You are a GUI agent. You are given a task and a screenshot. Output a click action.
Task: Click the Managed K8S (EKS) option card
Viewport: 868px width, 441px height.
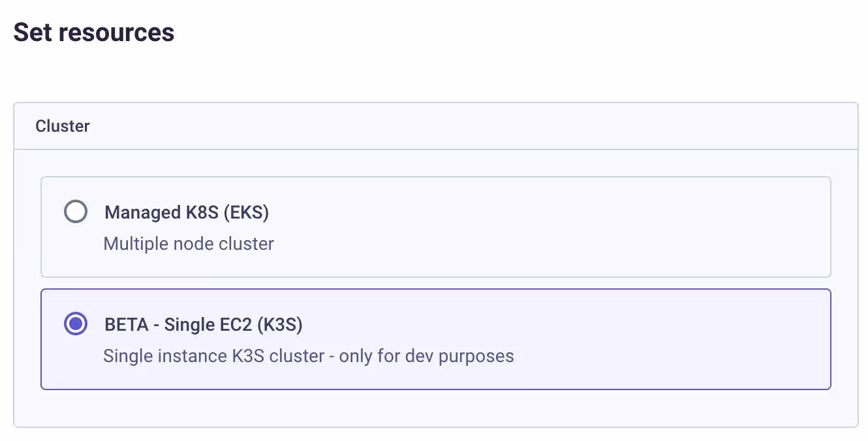[436, 226]
